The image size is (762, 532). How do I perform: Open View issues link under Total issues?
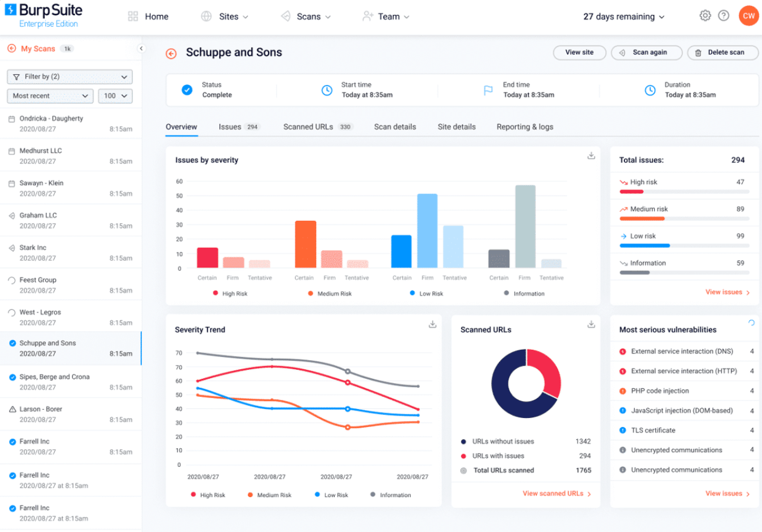[x=728, y=292]
